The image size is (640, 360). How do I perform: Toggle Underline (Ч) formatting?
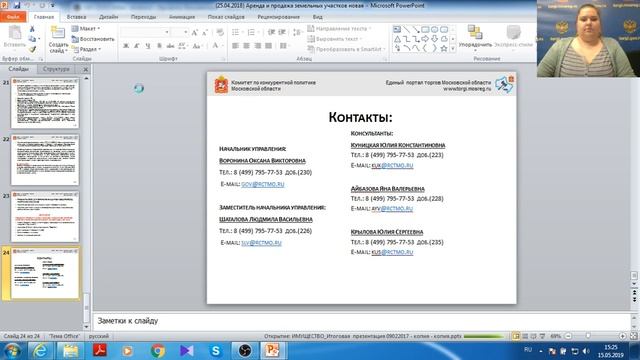(148, 46)
